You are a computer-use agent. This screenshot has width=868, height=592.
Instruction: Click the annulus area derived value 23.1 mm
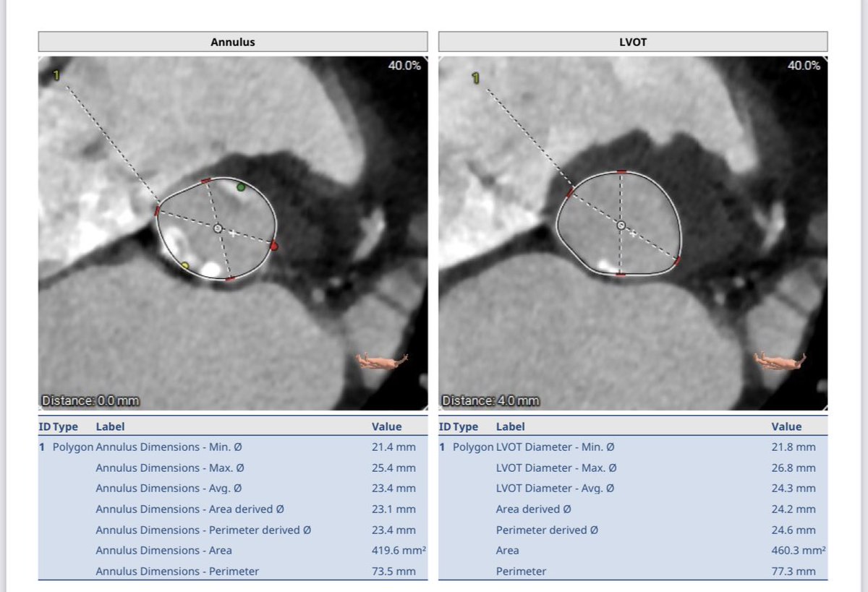[x=393, y=509]
